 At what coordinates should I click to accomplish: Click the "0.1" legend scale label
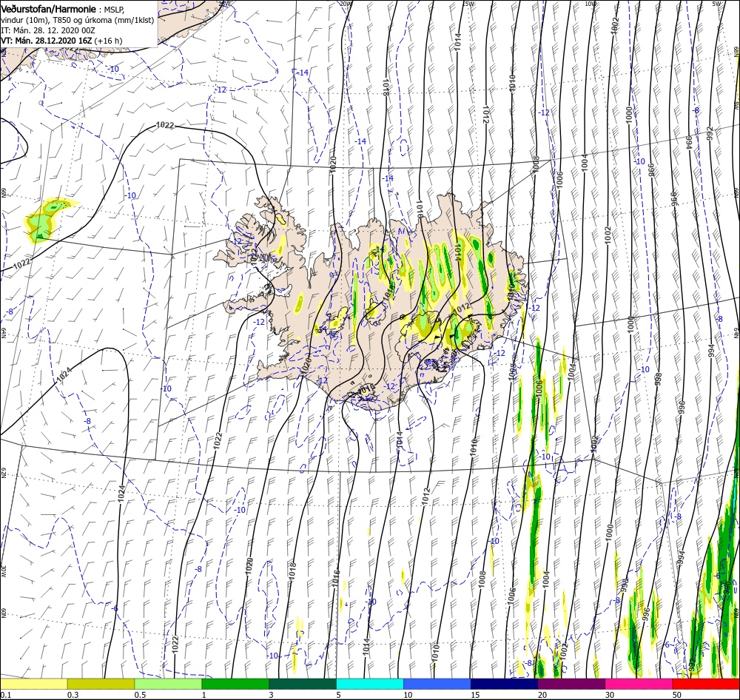6,695
